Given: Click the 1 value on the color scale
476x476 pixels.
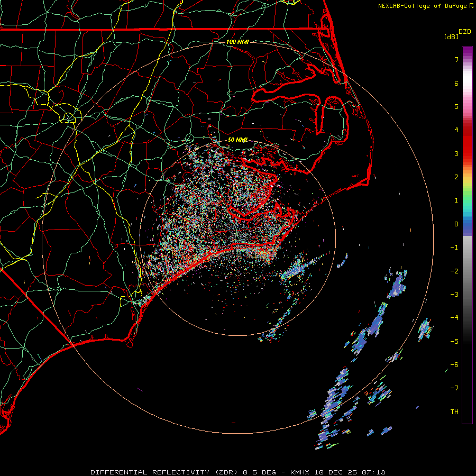Looking at the screenshot, I should pos(456,200).
